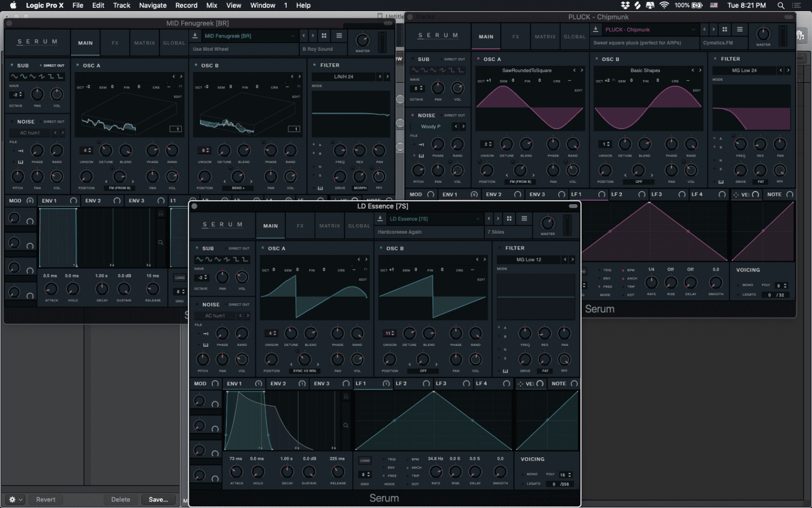The image size is (812, 508).
Task: Click LFO LOAD button in LD Essence
Action: tap(365, 461)
